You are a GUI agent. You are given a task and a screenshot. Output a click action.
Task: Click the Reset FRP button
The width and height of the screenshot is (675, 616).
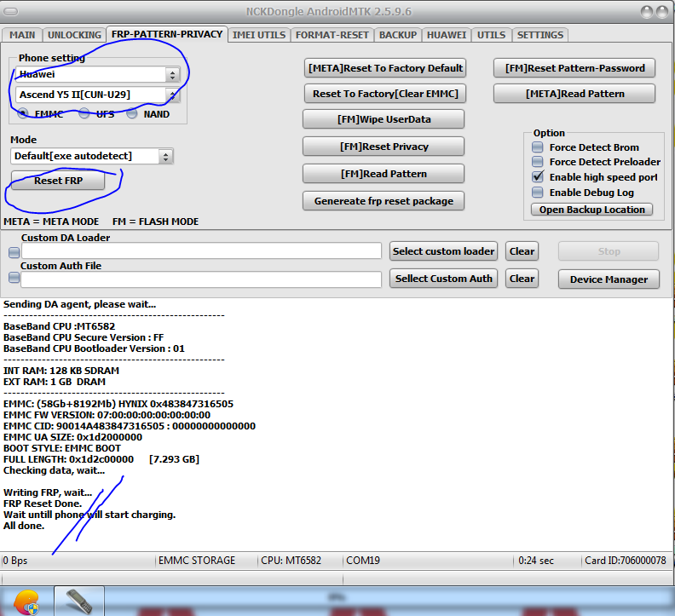58,181
